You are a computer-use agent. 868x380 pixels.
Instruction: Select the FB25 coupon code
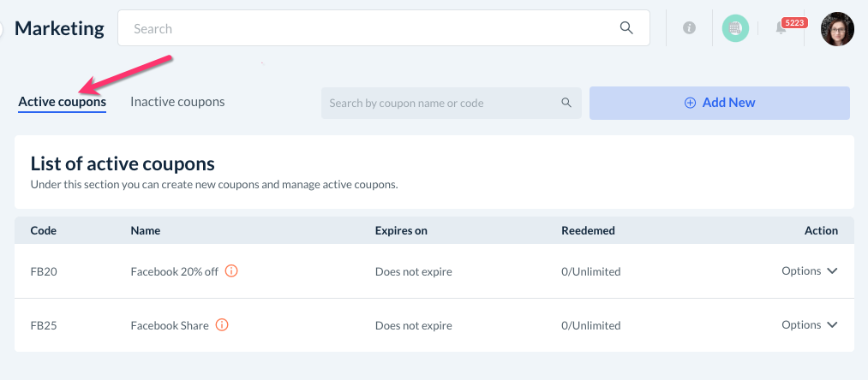(44, 325)
